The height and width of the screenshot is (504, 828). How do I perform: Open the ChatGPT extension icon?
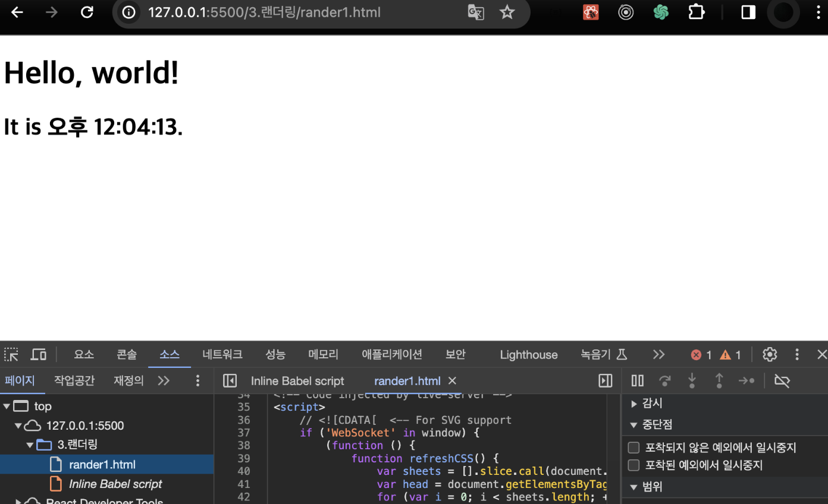point(661,12)
